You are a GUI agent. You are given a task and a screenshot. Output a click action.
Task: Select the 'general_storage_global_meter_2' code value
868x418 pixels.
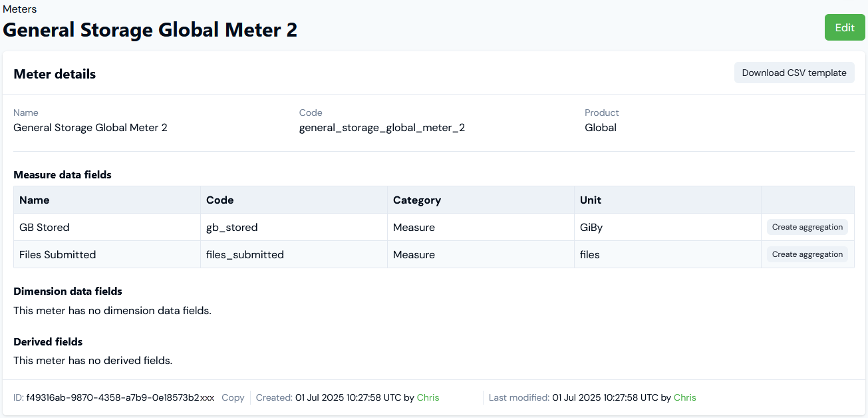coord(382,127)
